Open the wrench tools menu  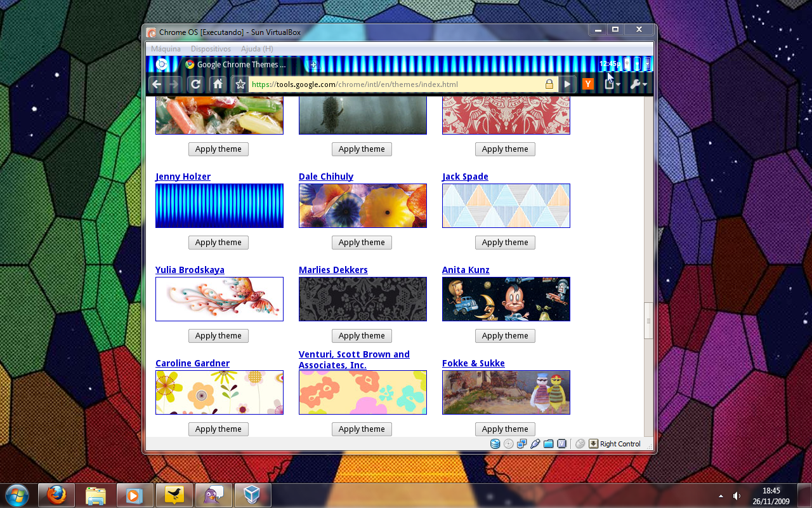638,84
